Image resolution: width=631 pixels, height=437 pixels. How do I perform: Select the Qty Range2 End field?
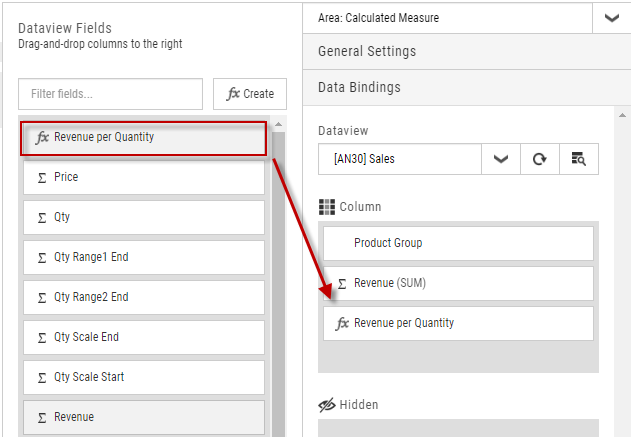tap(144, 297)
